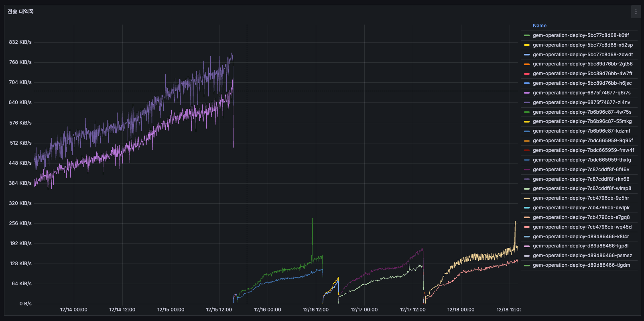
Task: Select legend entry gem-operation-deploy-6875f74677-zl4nv
Action: click(581, 102)
